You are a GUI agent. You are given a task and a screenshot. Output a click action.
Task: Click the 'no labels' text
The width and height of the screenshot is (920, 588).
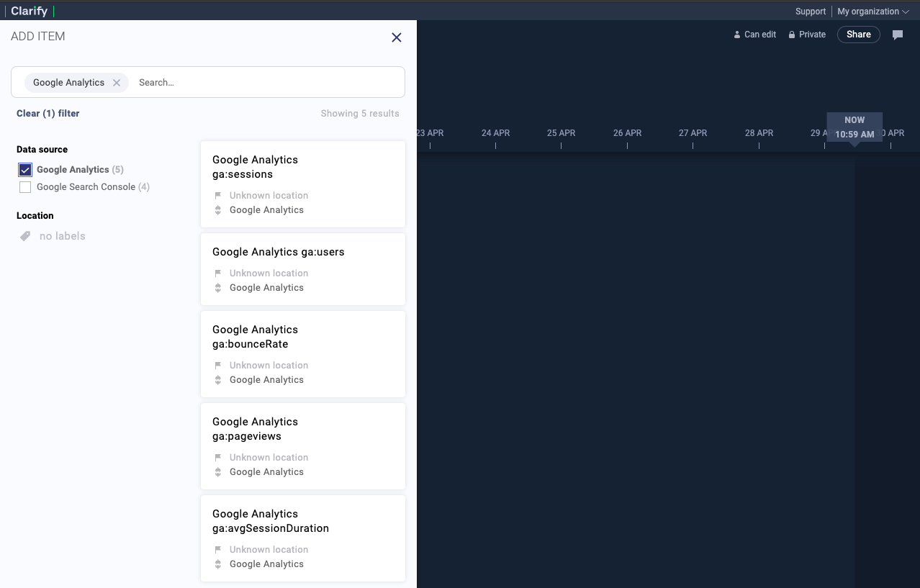[63, 236]
